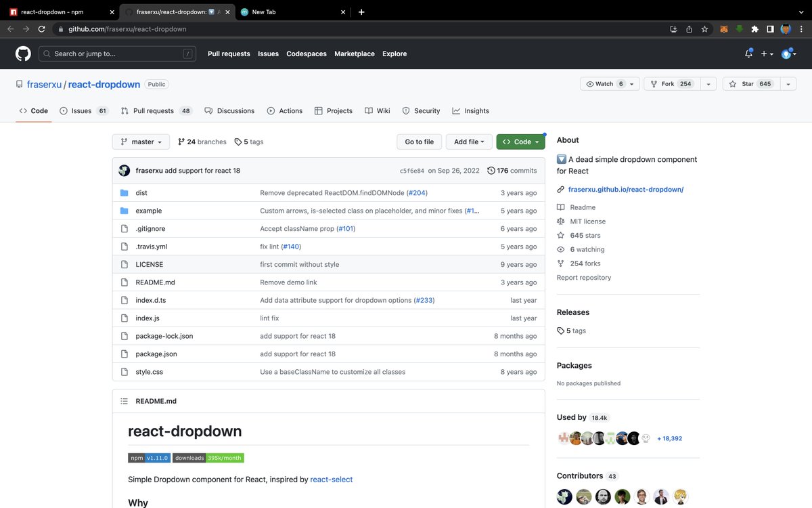The width and height of the screenshot is (812, 508).
Task: Open the Star lists caret
Action: click(788, 84)
